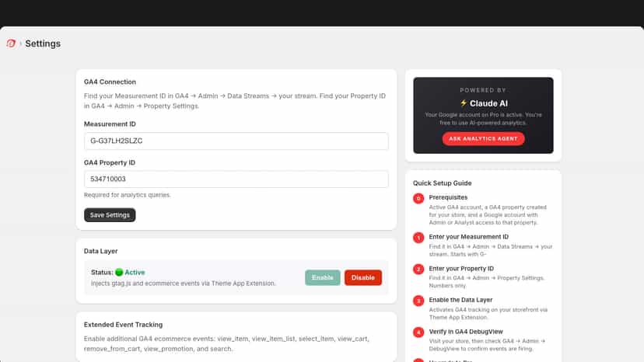Select step 3 circle for Data Layer
The image size is (644, 362).
418,301
